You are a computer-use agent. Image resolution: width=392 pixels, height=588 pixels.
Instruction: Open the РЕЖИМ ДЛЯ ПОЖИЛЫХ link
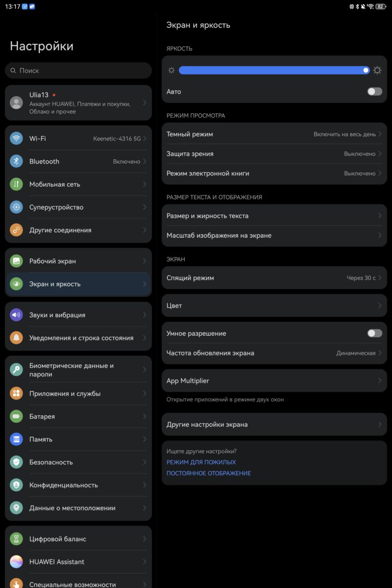coord(201,462)
